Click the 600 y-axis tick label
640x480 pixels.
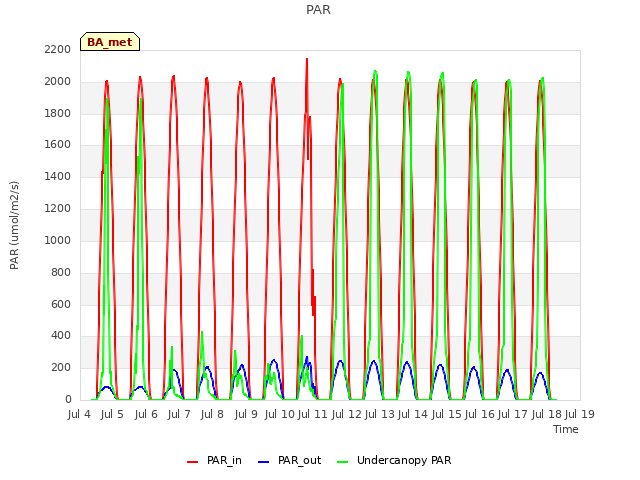pyautogui.click(x=61, y=304)
